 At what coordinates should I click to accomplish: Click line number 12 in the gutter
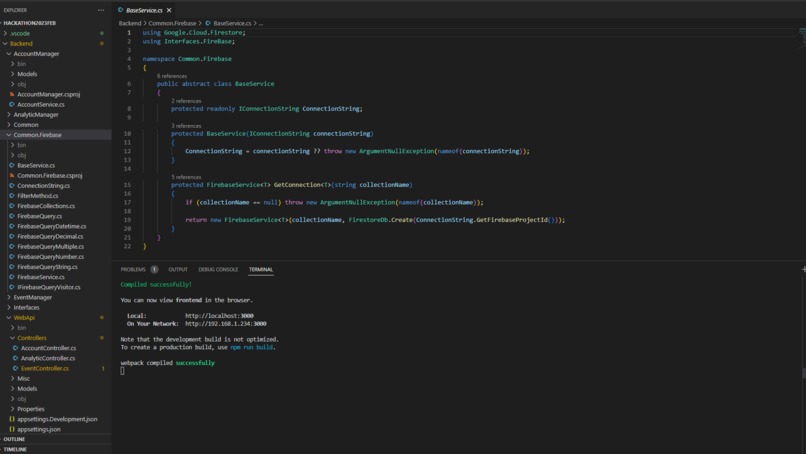click(x=127, y=152)
